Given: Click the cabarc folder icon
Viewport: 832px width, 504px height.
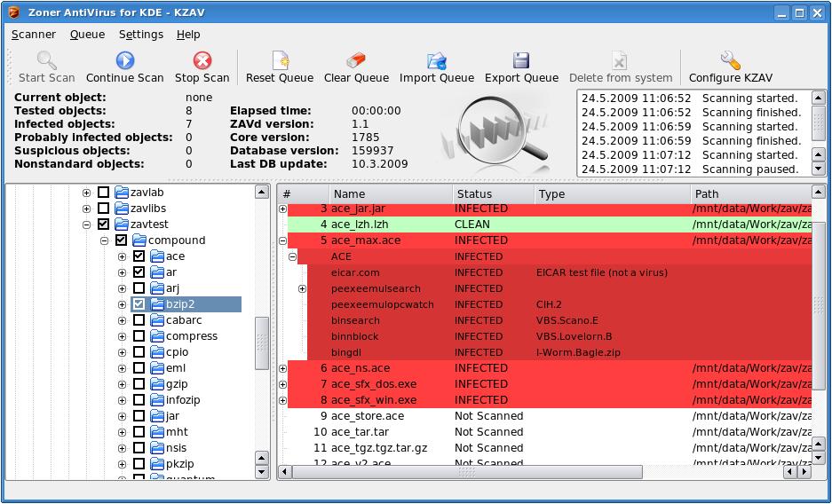Looking at the screenshot, I should [157, 320].
